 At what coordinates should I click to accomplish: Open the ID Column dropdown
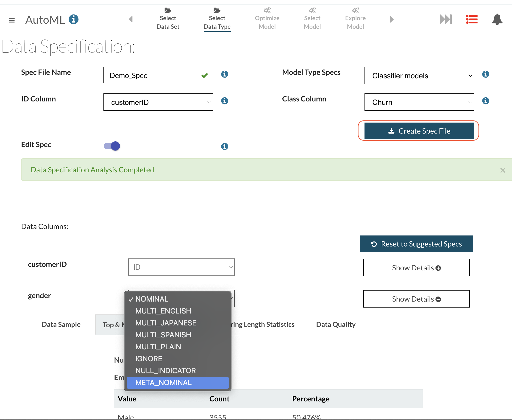[158, 102]
